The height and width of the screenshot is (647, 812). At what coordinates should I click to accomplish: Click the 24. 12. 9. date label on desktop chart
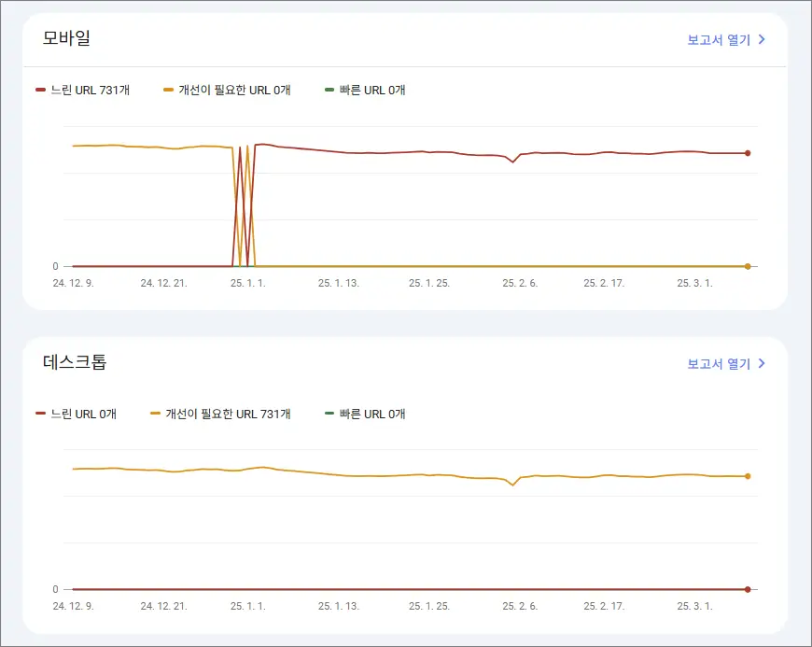pos(73,606)
